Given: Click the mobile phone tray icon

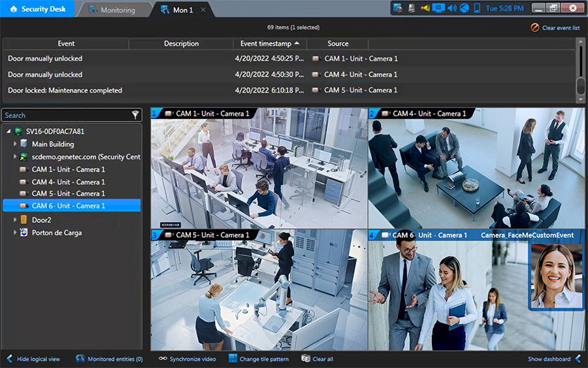Looking at the screenshot, I should (477, 8).
